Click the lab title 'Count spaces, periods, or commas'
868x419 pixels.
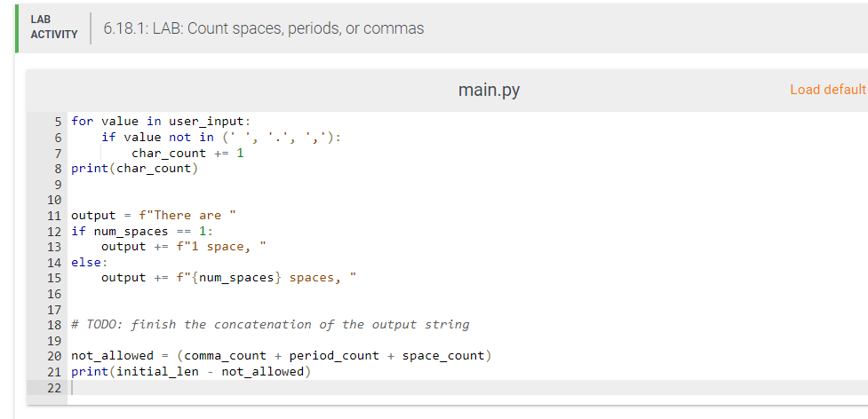(x=264, y=28)
